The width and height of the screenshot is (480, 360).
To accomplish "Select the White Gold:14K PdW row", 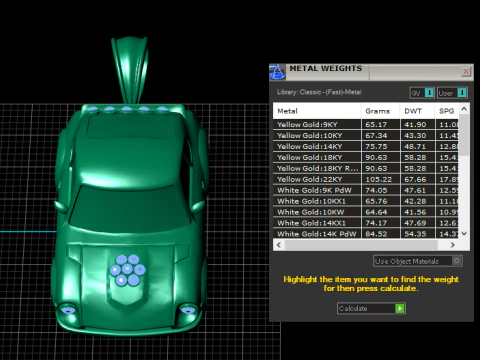I will pos(366,234).
